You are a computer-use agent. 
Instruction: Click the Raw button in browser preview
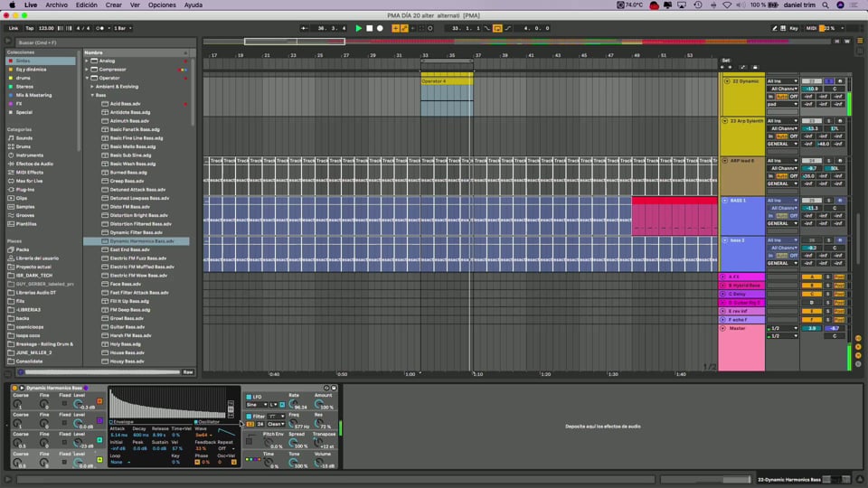pyautogui.click(x=188, y=372)
